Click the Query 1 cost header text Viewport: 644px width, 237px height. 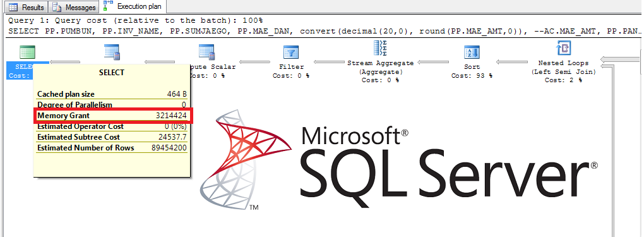point(136,20)
